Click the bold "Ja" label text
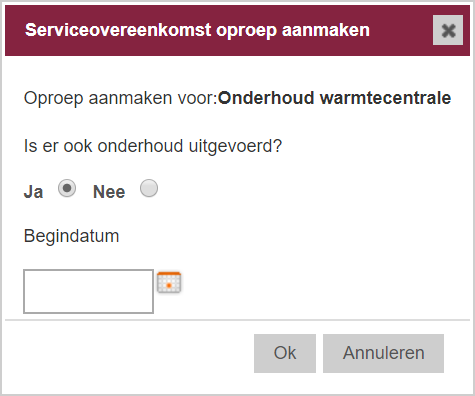This screenshot has height=396, width=475. click(x=33, y=192)
